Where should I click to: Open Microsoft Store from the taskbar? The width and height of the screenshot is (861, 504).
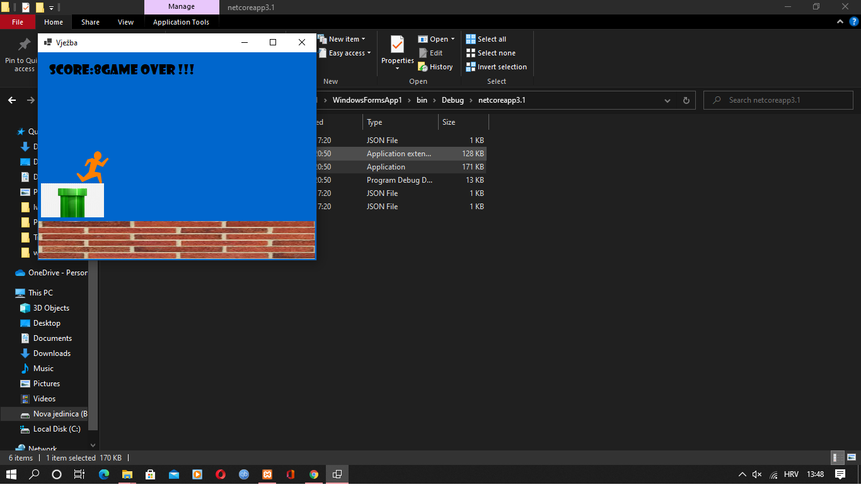click(150, 474)
